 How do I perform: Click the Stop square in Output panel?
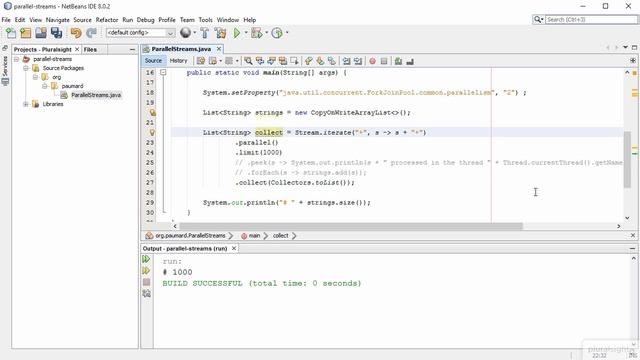click(x=147, y=282)
